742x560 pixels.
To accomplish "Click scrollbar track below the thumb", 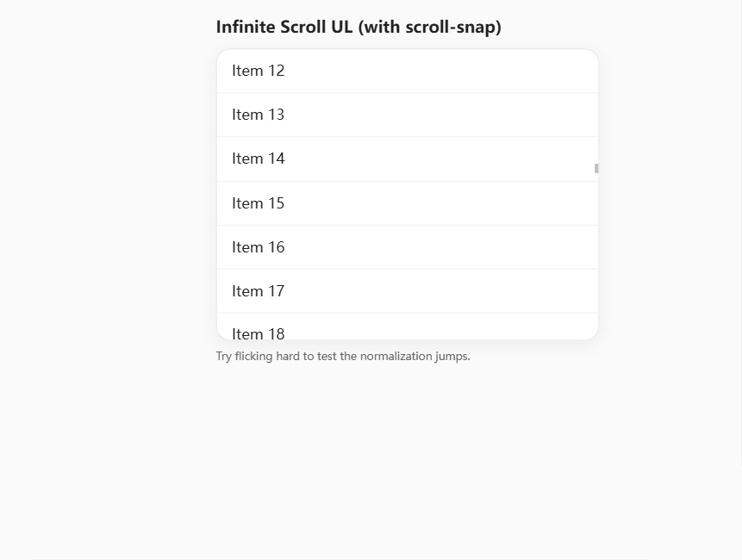I will (x=596, y=258).
